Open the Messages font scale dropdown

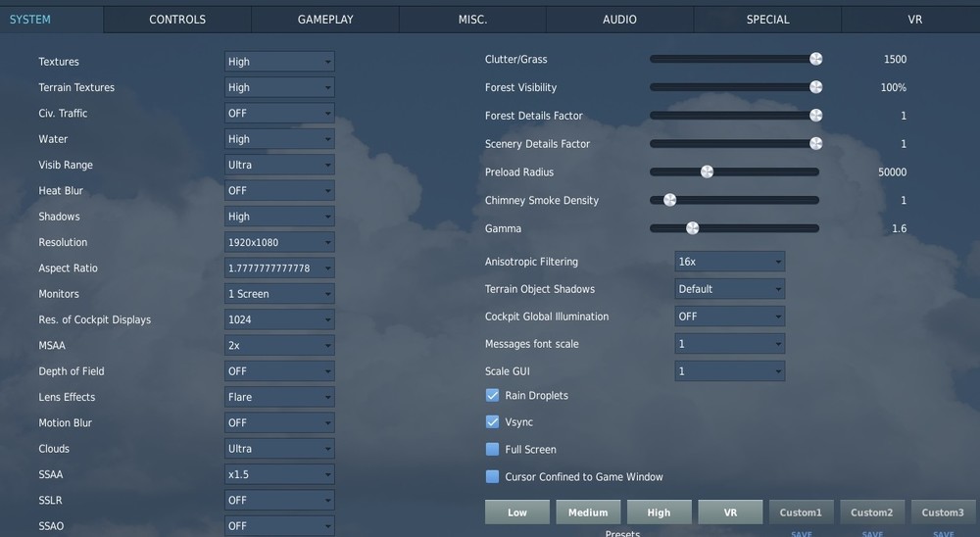pos(729,344)
